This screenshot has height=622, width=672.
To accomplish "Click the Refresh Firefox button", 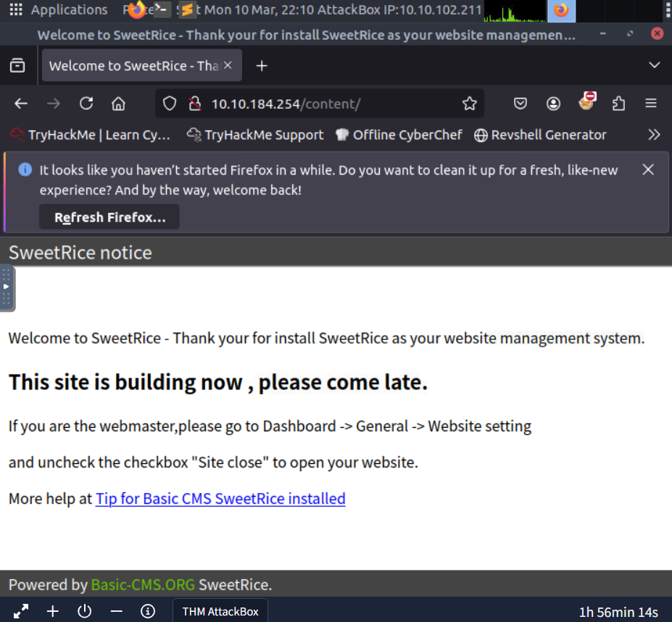I will coord(109,217).
